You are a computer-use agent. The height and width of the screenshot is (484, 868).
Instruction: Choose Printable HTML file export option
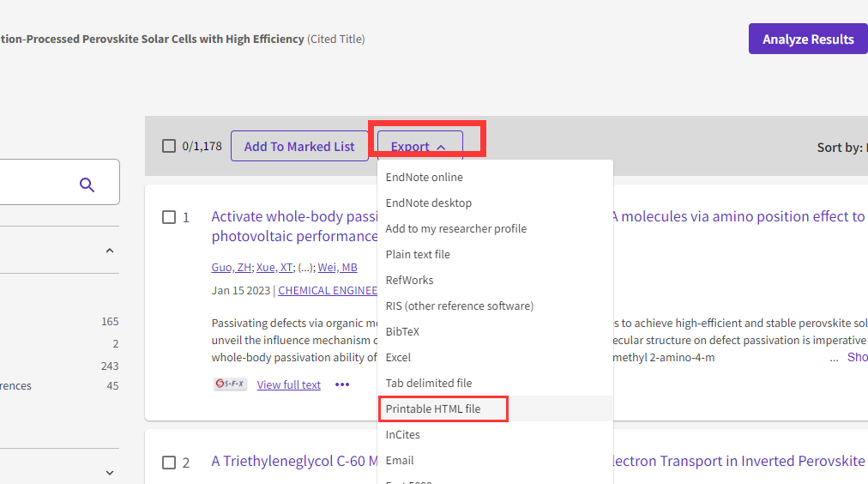433,409
